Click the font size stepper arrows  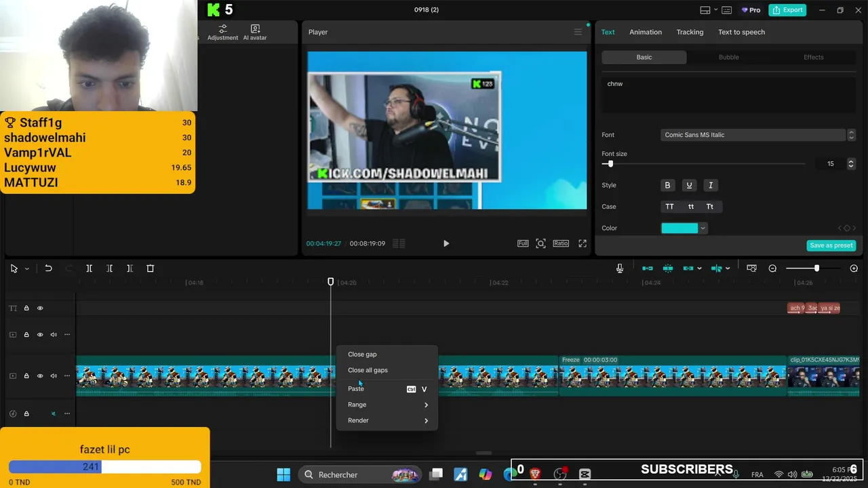(851, 164)
